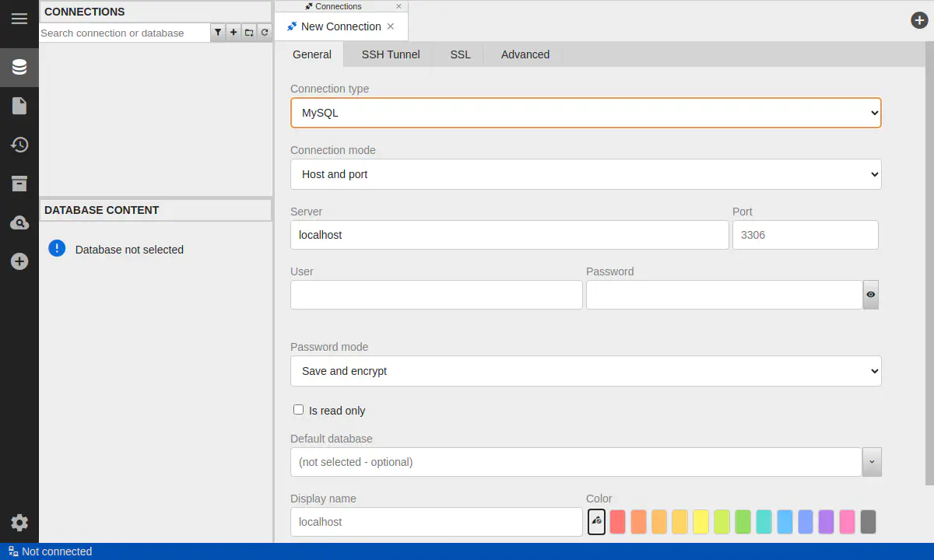
Task: Show the query history panel icon
Action: (x=19, y=145)
